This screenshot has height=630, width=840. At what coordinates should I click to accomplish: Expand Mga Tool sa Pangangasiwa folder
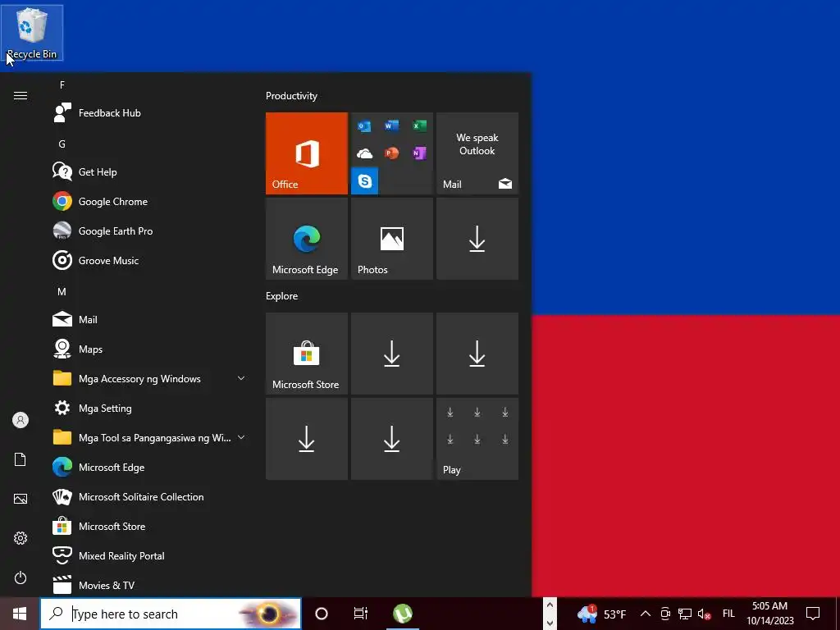coord(149,438)
